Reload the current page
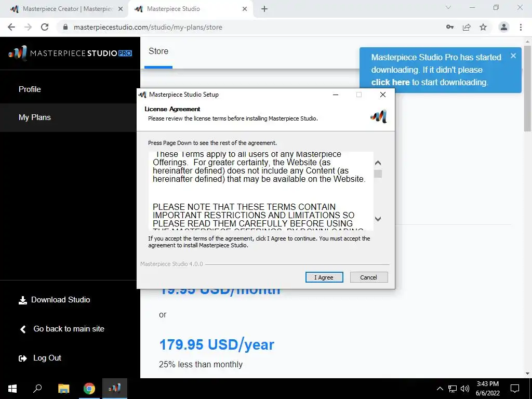532x399 pixels. [x=45, y=27]
